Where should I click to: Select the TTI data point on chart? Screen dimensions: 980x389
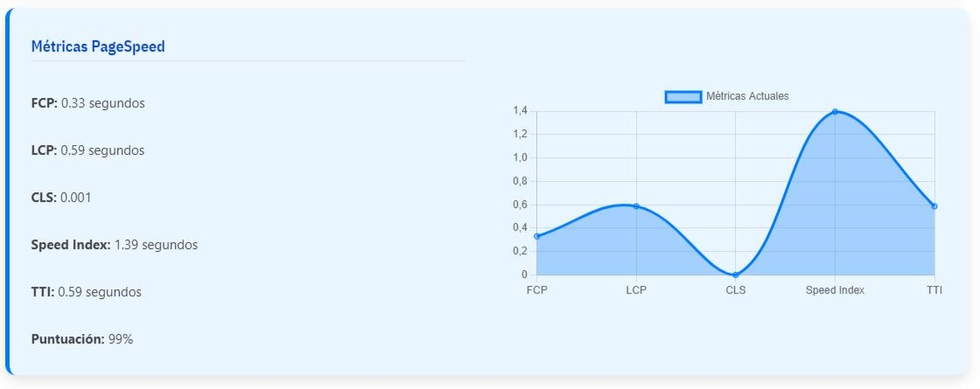934,206
